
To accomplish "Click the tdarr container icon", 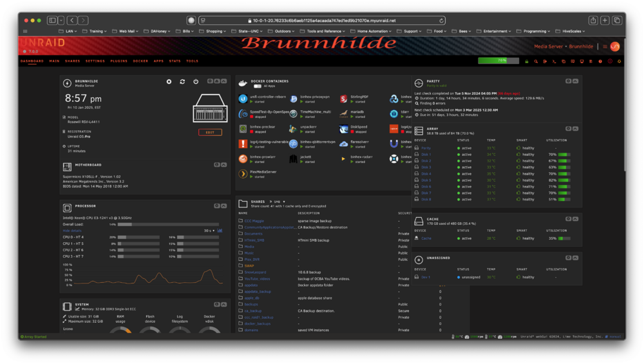I will (394, 114).
